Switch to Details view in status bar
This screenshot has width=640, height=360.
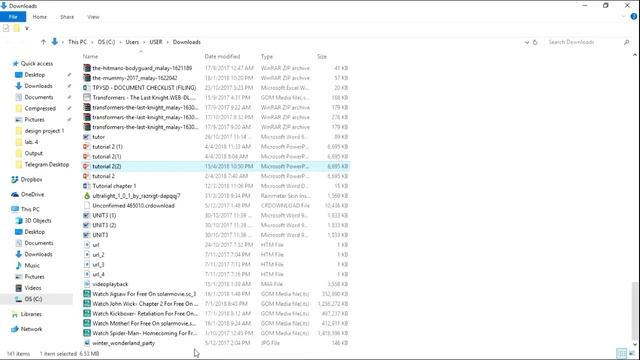point(622,353)
